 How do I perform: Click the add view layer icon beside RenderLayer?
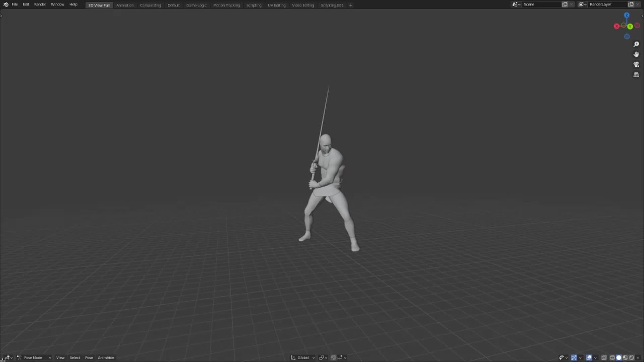[x=631, y=4]
